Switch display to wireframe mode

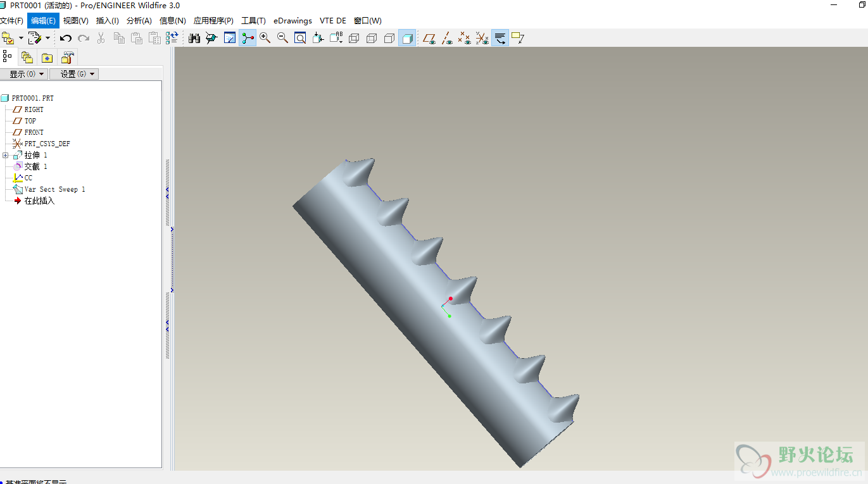pos(354,39)
